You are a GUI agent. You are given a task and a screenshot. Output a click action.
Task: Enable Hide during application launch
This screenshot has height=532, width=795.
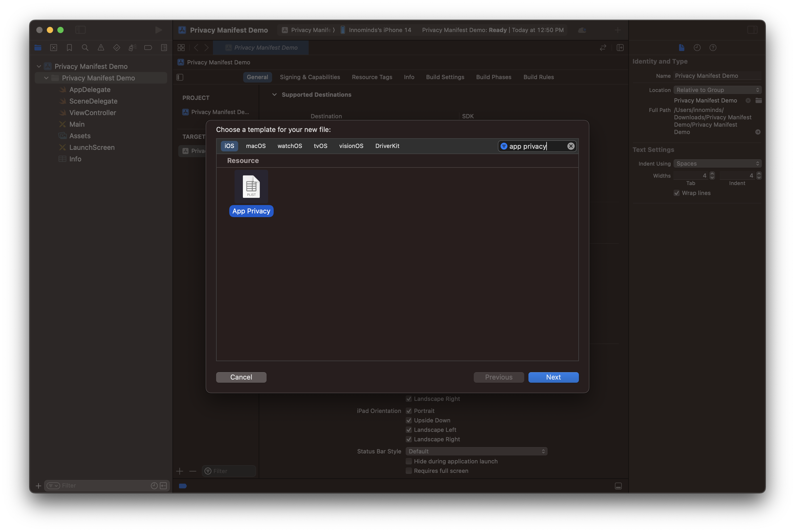409,461
